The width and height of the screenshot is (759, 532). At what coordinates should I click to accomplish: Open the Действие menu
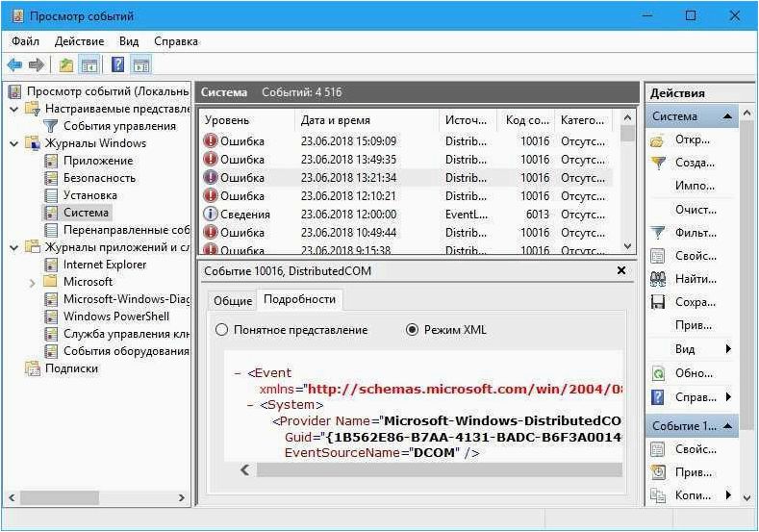(80, 41)
